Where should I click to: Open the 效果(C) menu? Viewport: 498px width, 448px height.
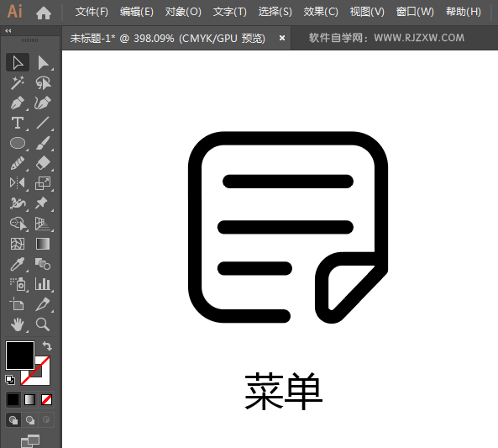[x=321, y=12]
